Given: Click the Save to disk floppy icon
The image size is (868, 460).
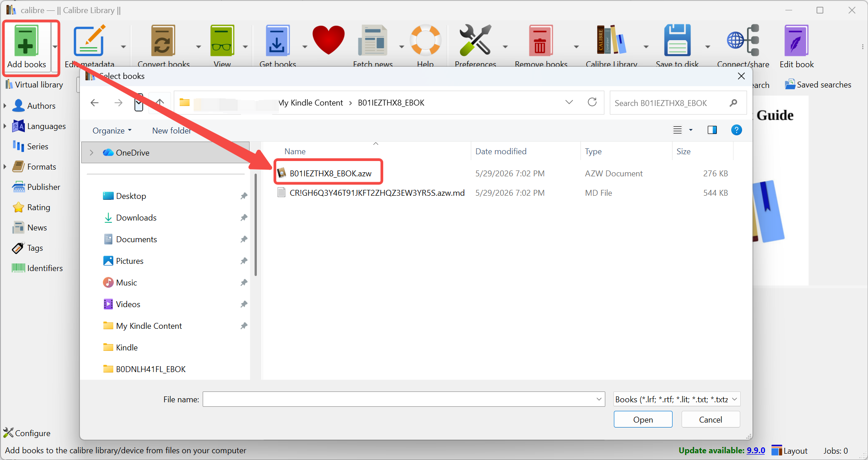Looking at the screenshot, I should (x=677, y=41).
